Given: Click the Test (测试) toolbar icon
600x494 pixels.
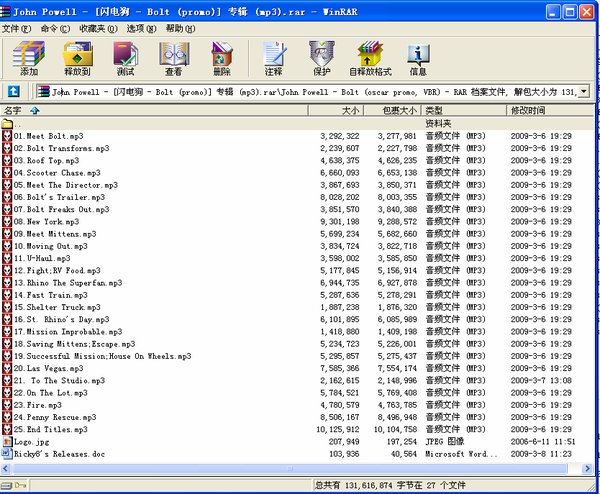Looking at the screenshot, I should [x=126, y=58].
